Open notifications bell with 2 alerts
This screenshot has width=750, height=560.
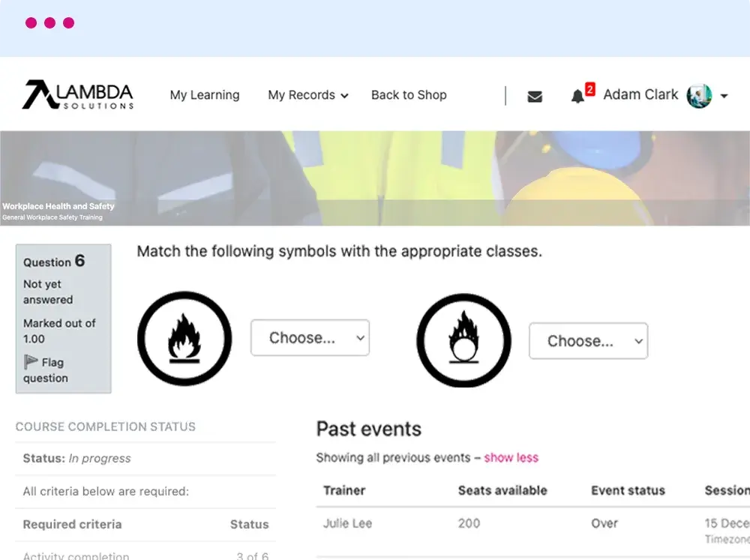click(x=577, y=96)
